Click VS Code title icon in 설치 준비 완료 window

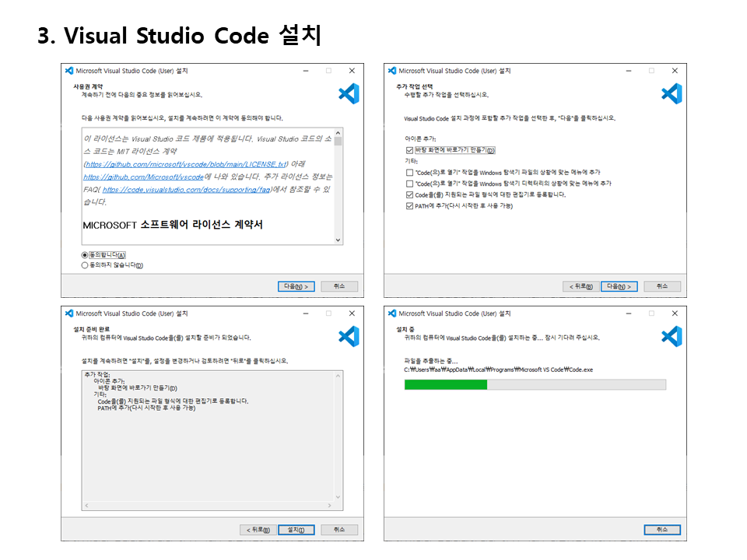click(69, 313)
